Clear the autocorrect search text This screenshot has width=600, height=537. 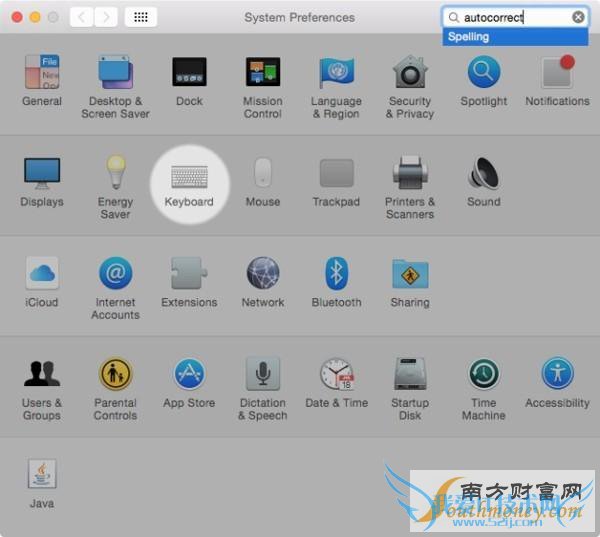tap(578, 17)
